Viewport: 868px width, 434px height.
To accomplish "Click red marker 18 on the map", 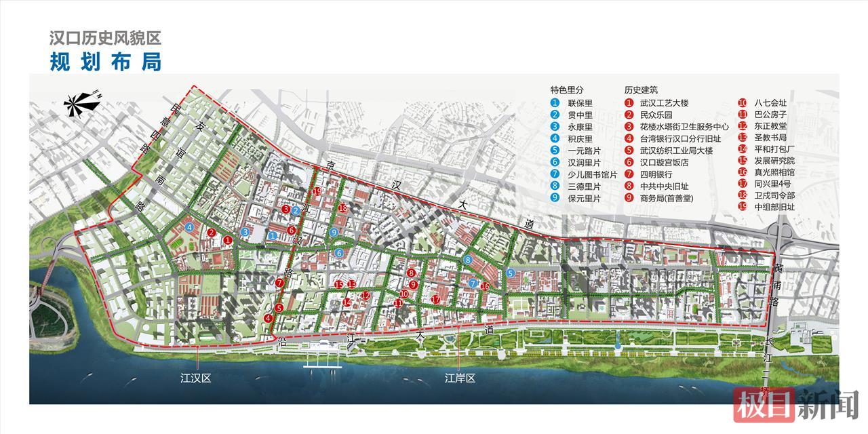I will point(342,208).
